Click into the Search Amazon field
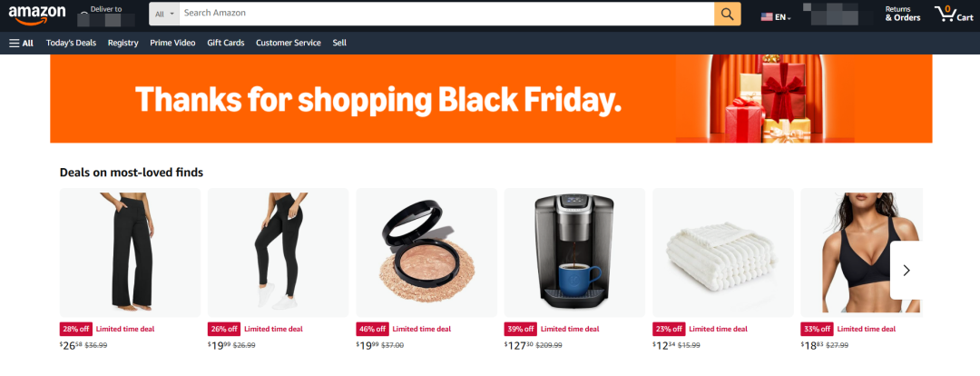Image resolution: width=980 pixels, height=376 pixels. [x=446, y=14]
